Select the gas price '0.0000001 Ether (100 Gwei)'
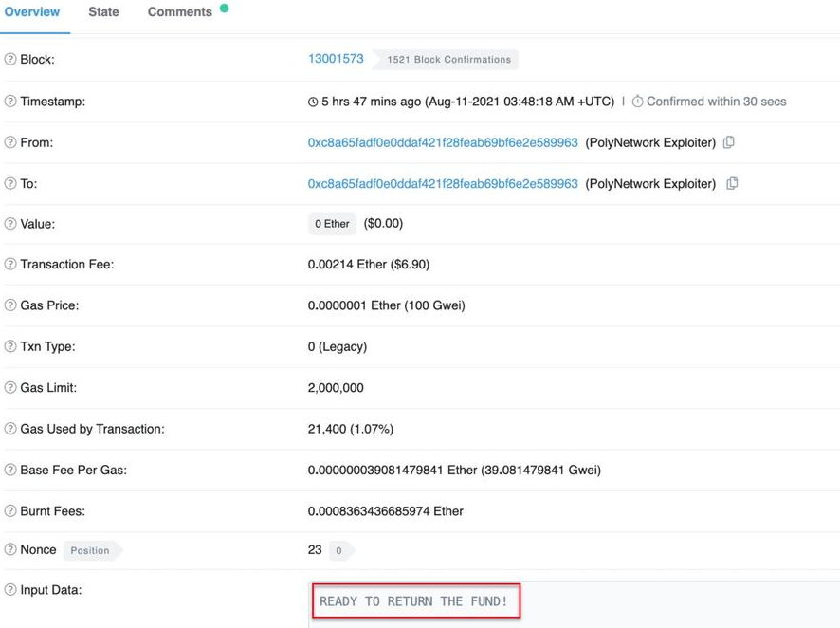Viewport: 840px width, 628px height. 386,305
